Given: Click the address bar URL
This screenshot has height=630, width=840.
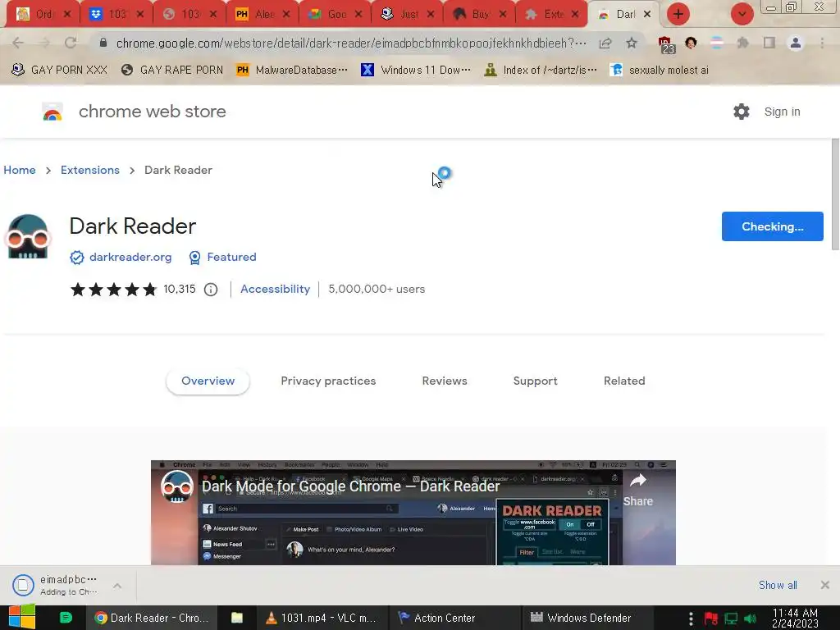Looking at the screenshot, I should (x=351, y=43).
